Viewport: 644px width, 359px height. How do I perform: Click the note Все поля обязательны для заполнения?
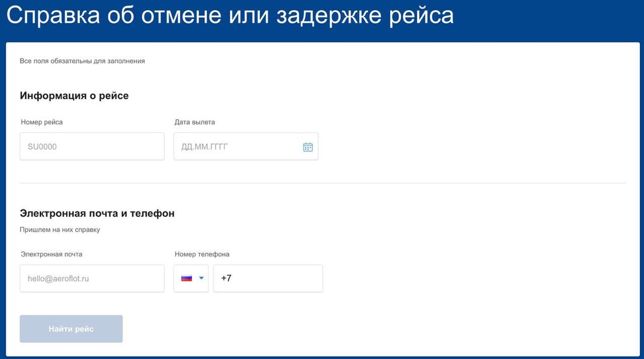tap(82, 61)
